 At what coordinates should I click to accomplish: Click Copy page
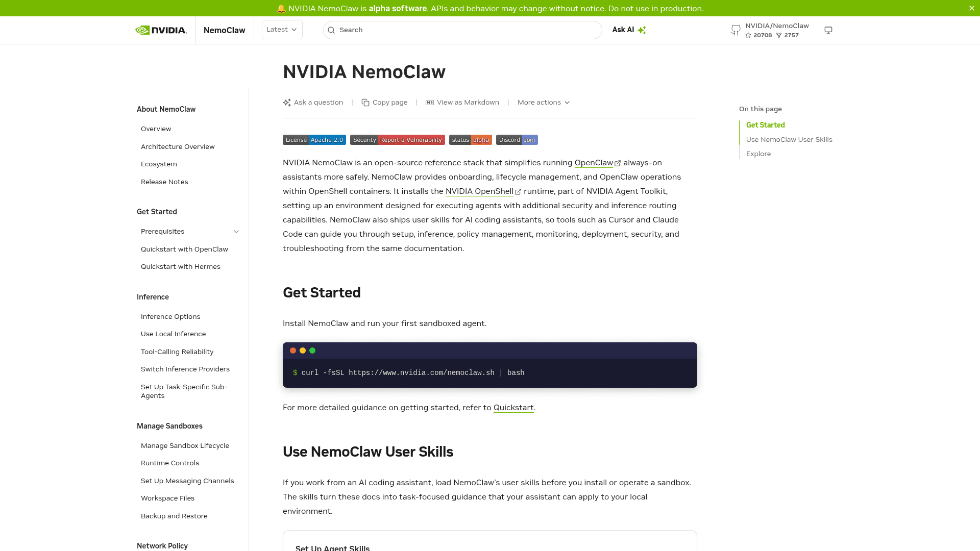(384, 103)
